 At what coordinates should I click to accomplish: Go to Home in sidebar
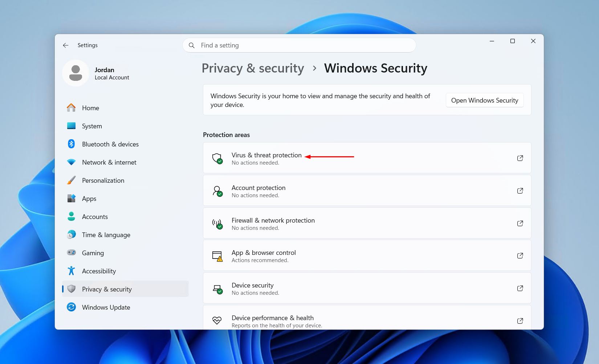[125, 108]
